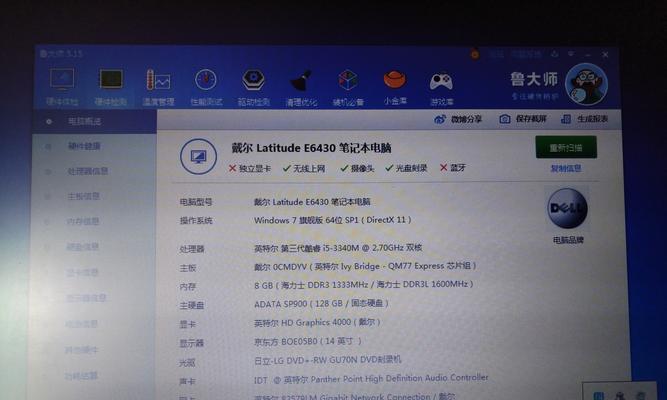Open 温度管理 thermometer icon
This screenshot has width=667, height=400.
(x=158, y=80)
